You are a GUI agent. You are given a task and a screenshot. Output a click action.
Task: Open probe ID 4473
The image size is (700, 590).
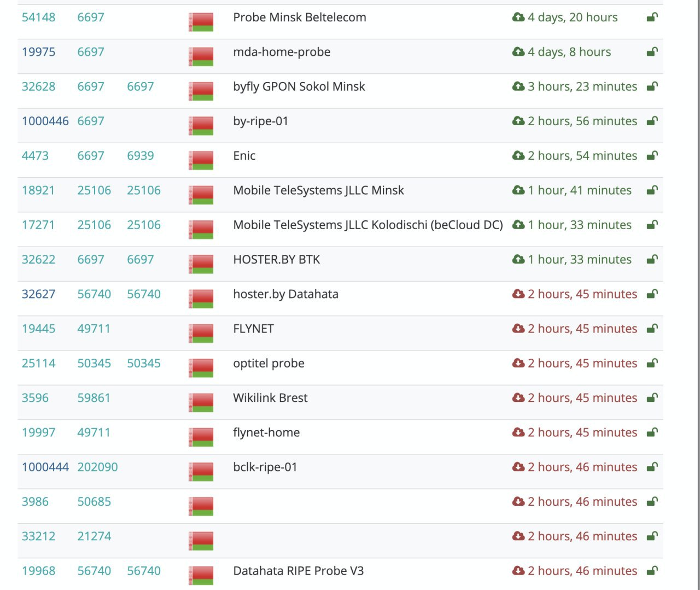coord(35,156)
